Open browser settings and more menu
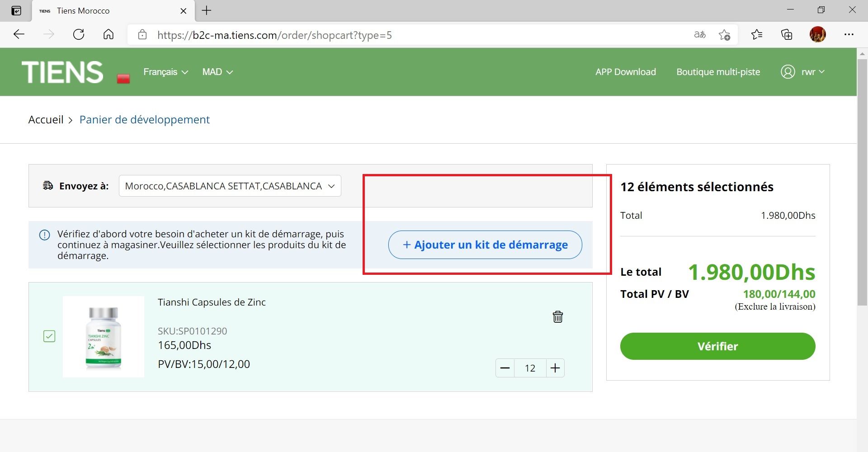 849,35
